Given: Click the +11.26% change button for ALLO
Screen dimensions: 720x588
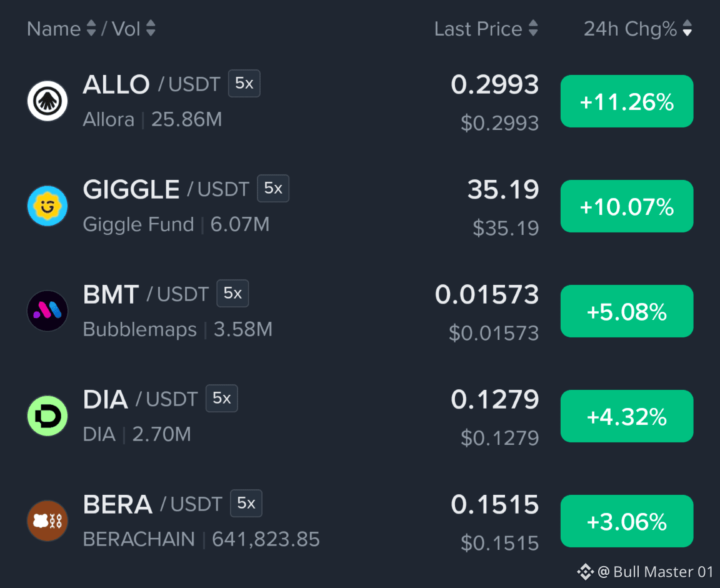Looking at the screenshot, I should pyautogui.click(x=627, y=101).
